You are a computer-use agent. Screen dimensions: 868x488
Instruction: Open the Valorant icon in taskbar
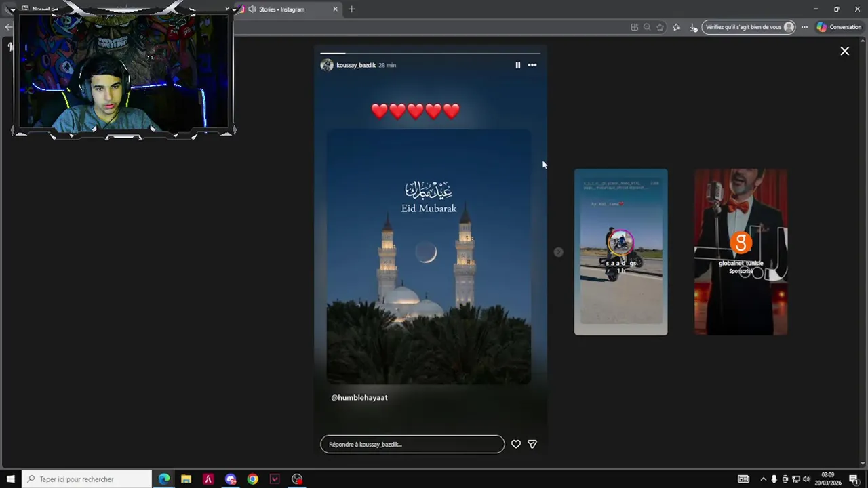click(x=275, y=479)
